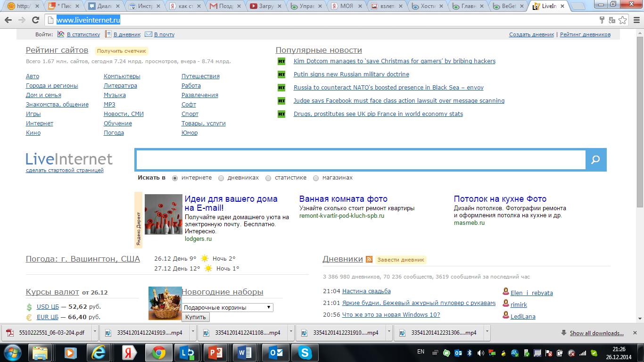
Task: Reload the page with the refresh icon
Action: (x=35, y=20)
